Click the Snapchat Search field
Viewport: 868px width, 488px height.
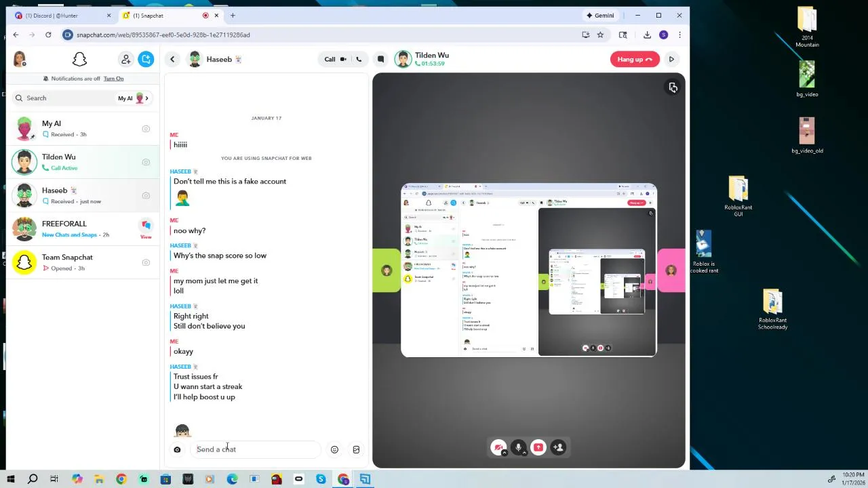click(64, 98)
